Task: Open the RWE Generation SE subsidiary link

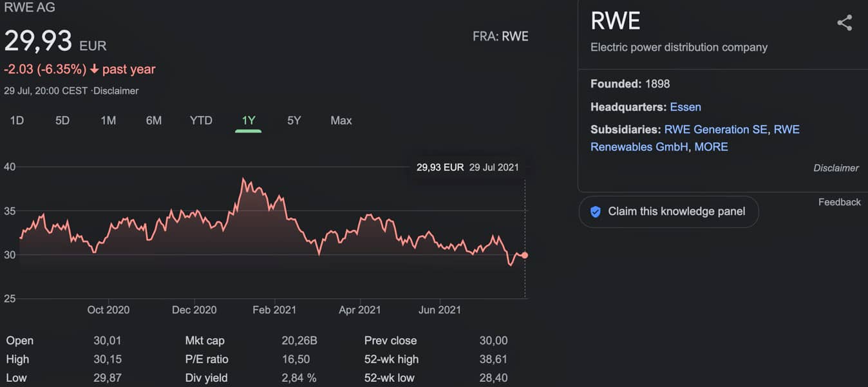Action: (715, 129)
